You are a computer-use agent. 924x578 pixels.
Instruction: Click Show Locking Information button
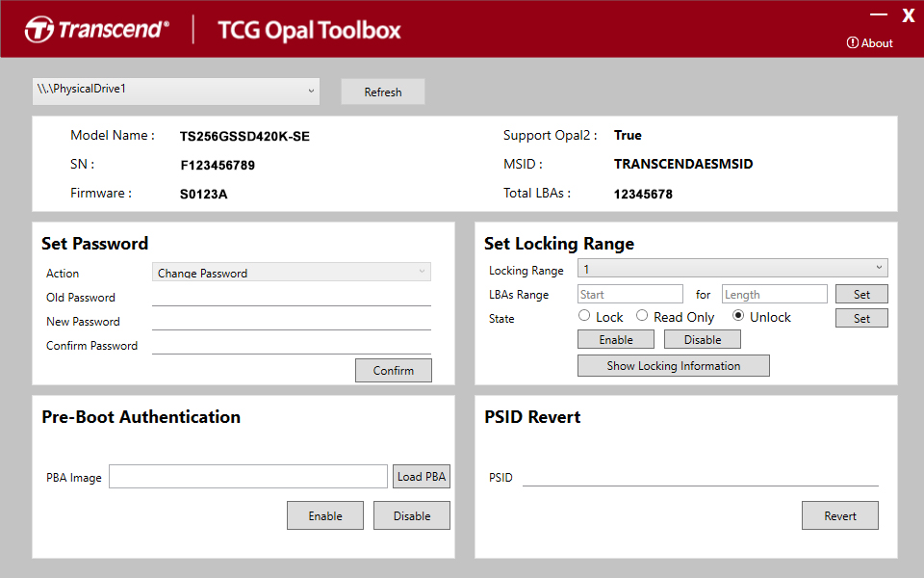pos(674,366)
